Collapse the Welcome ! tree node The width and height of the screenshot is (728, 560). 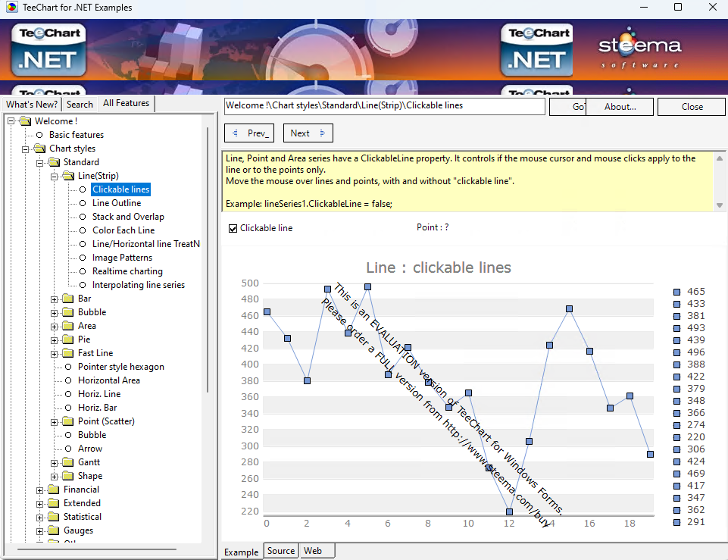click(x=11, y=122)
